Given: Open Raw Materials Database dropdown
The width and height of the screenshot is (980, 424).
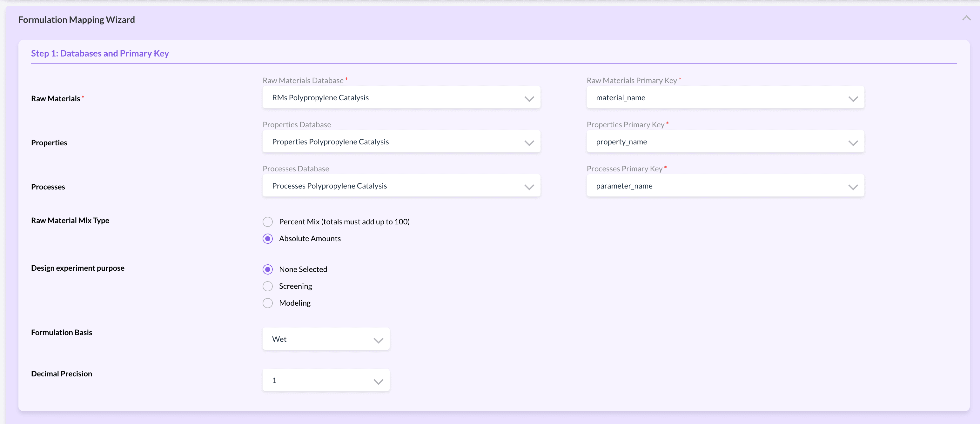Looking at the screenshot, I should click(x=401, y=98).
